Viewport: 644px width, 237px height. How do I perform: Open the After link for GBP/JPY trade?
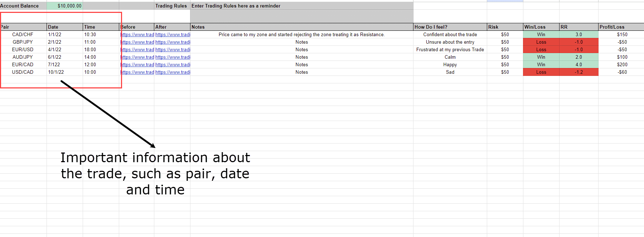tap(173, 42)
